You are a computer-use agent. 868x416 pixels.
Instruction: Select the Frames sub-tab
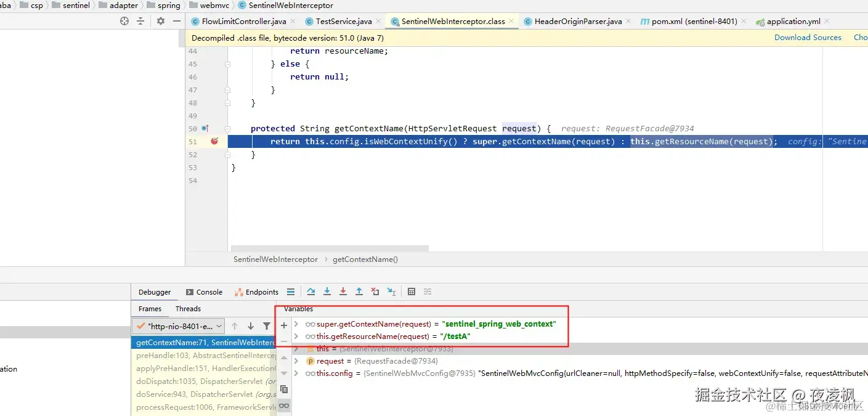(150, 309)
